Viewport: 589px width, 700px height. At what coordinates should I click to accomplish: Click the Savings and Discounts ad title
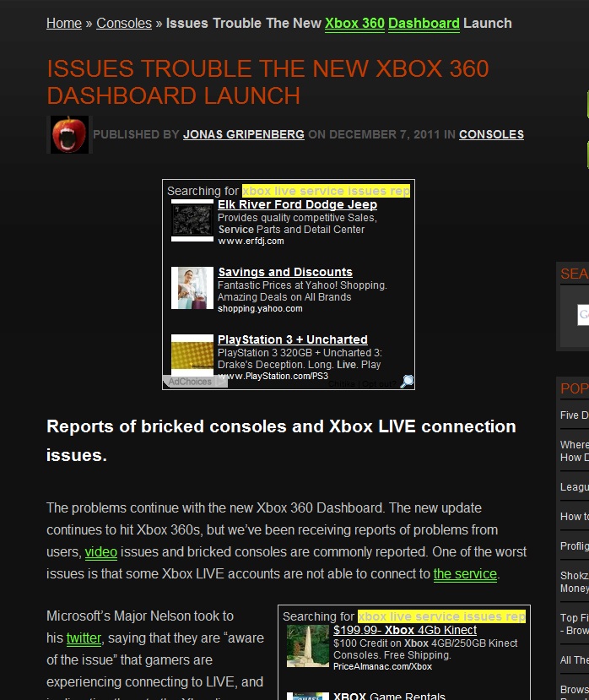point(284,272)
